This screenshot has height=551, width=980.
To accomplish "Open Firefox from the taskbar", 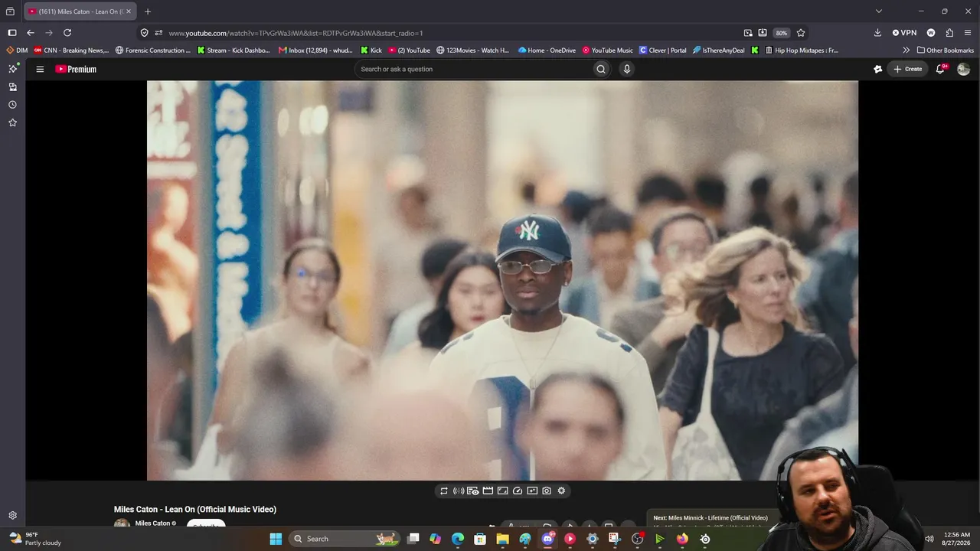I will 682,539.
